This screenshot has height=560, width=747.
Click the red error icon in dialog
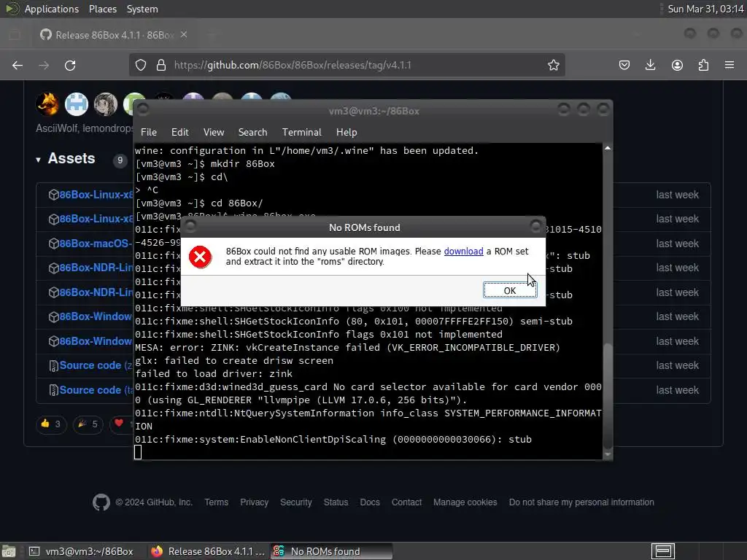pos(201,257)
